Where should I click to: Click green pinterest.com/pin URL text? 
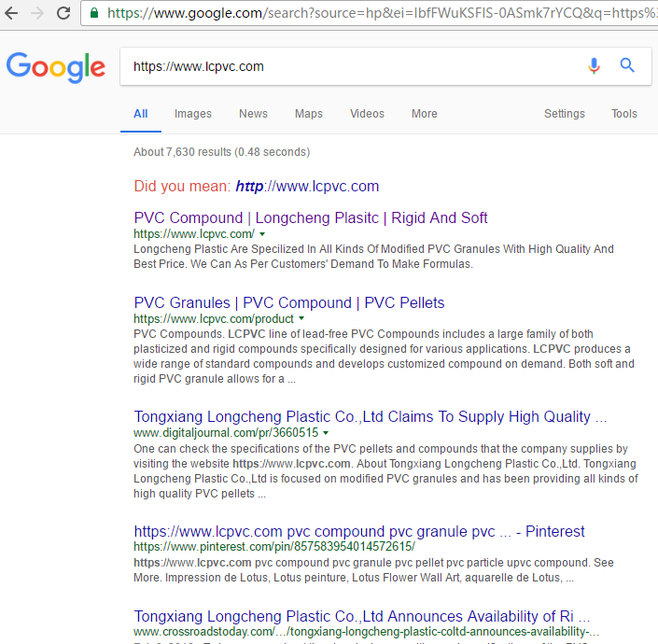(274, 547)
